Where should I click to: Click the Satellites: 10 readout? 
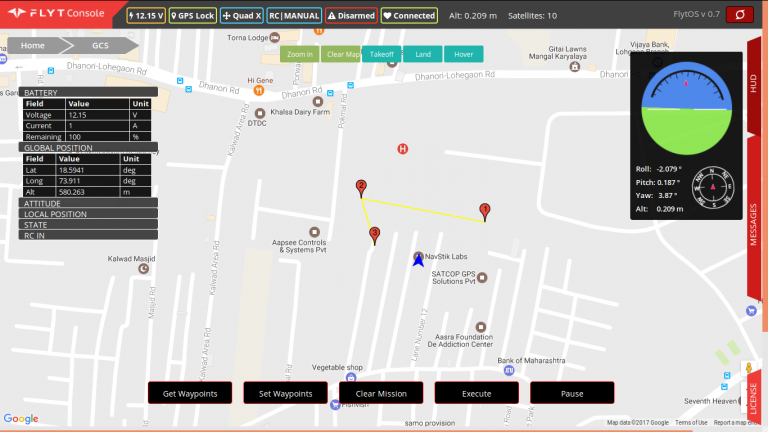coord(532,16)
